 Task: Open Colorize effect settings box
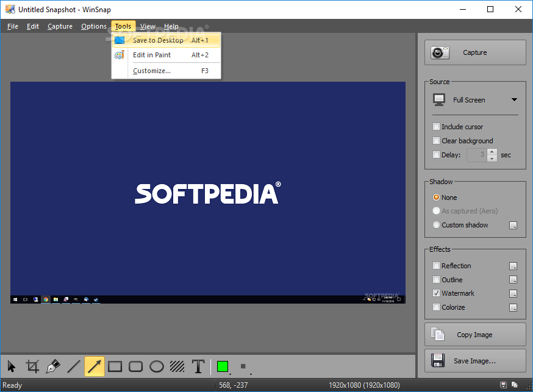tap(513, 307)
